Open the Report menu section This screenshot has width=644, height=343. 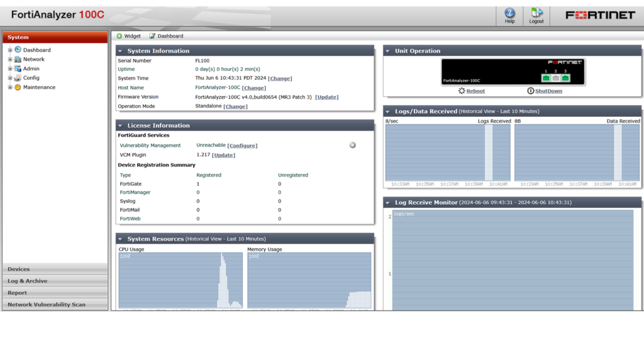click(55, 293)
